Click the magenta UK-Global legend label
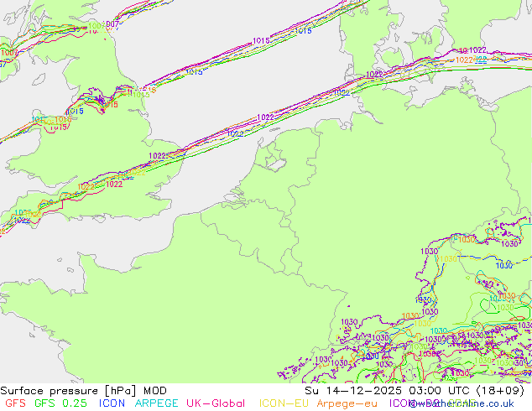Image resolution: width=532 pixels, height=411 pixels. point(216,403)
